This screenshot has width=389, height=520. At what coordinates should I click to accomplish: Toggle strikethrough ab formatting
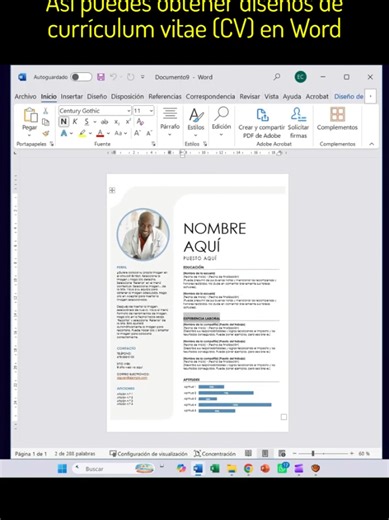click(x=104, y=122)
